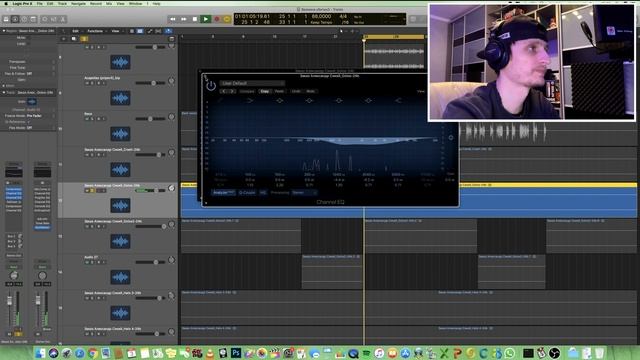Screen dimensions: 640x360
Task: Toggle the Smart Controls icon
Action: click(x=44, y=19)
